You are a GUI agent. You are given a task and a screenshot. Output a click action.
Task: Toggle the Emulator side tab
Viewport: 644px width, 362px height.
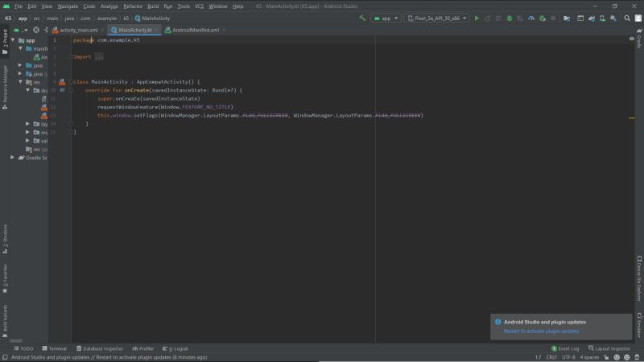639,325
